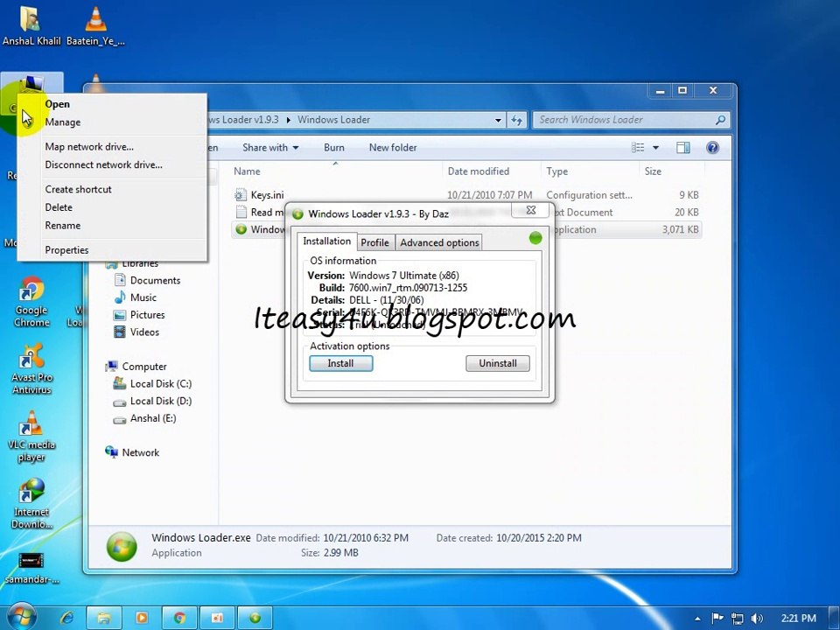Open the samandar video file icon
Image resolution: width=840 pixels, height=630 pixels.
(31, 568)
